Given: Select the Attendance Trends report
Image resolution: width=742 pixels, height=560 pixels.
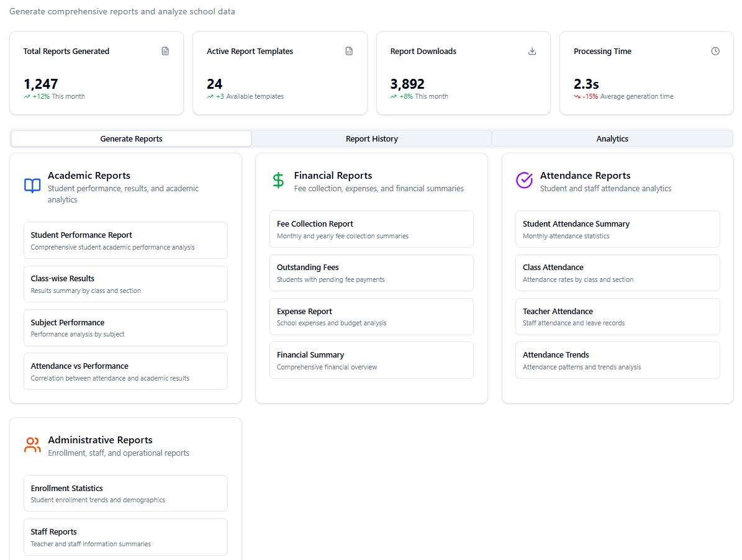Looking at the screenshot, I should click(x=618, y=360).
